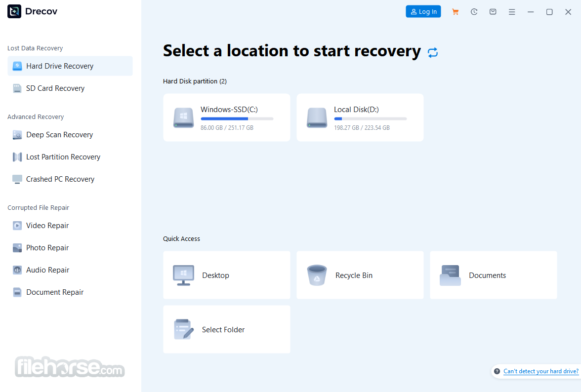Click the Quick Access heading
Viewport: 581px width, 392px height.
182,239
